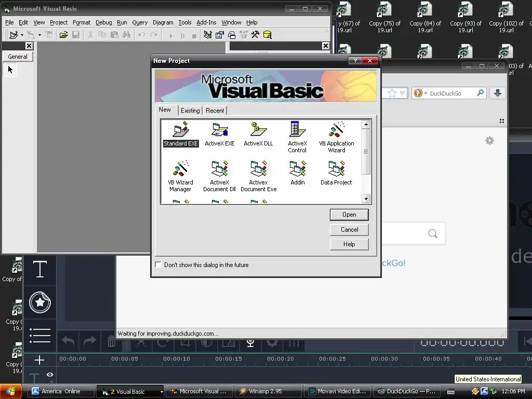Select the Activex Document Exe icon
532x399 pixels.
click(x=258, y=169)
